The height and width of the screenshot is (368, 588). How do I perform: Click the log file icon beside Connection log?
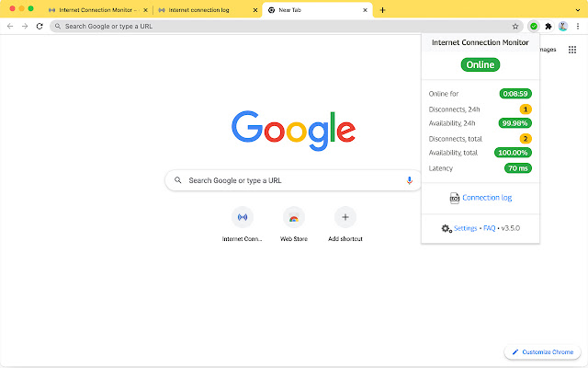click(x=455, y=198)
